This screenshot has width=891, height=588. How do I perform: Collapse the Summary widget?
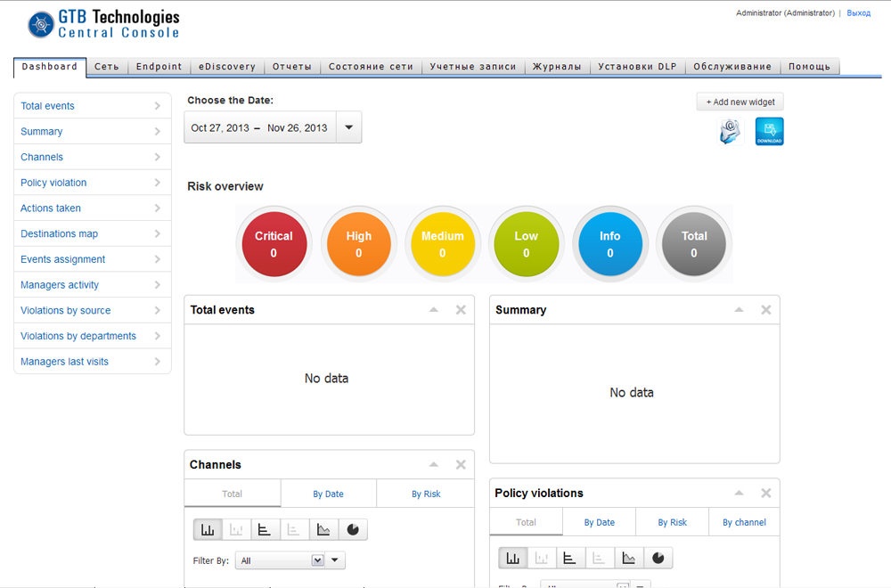click(x=739, y=310)
